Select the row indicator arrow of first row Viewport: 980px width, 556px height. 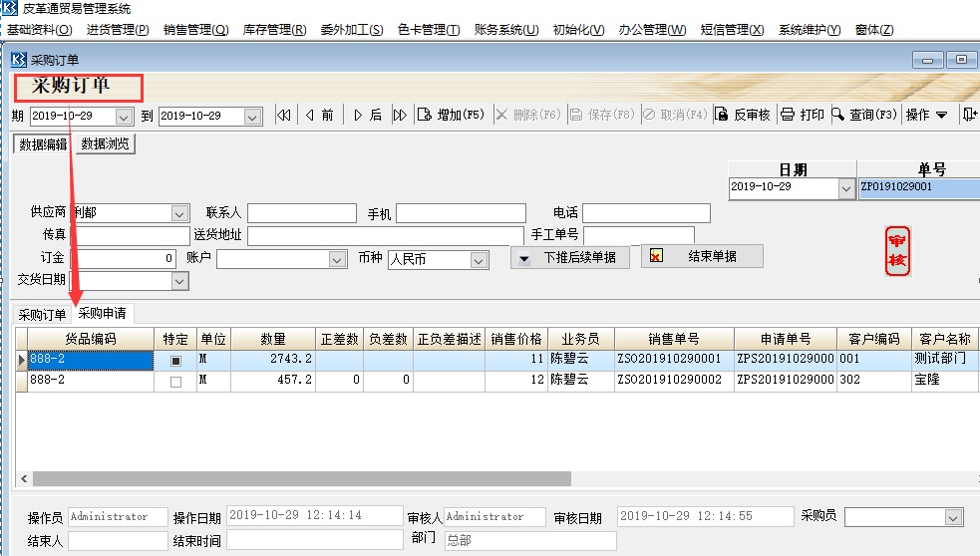[21, 360]
